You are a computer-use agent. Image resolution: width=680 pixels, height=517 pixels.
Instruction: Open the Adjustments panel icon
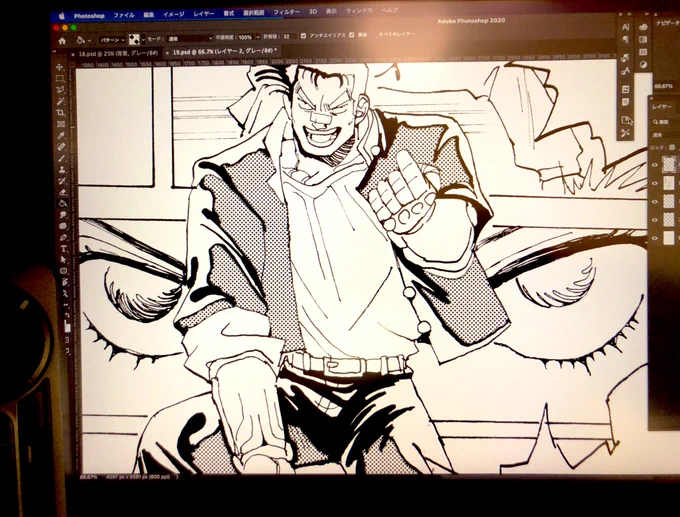click(x=643, y=65)
